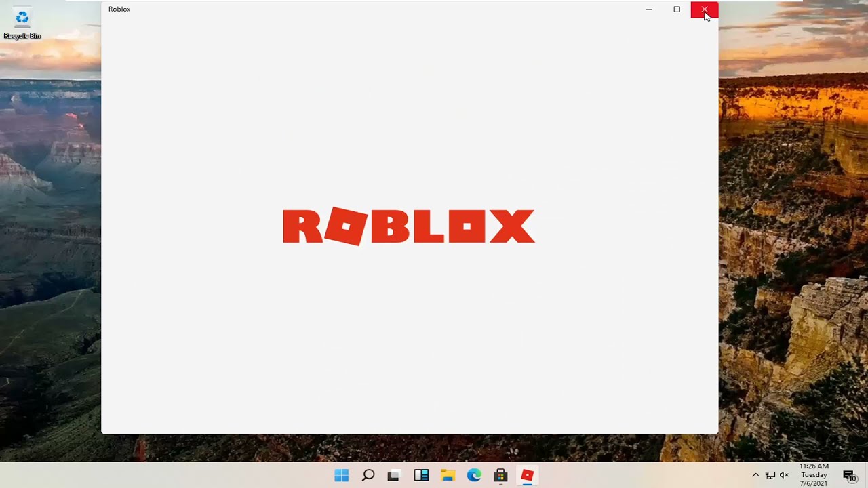Open taskbar Search magnifier
Image resolution: width=868 pixels, height=488 pixels.
coord(368,475)
